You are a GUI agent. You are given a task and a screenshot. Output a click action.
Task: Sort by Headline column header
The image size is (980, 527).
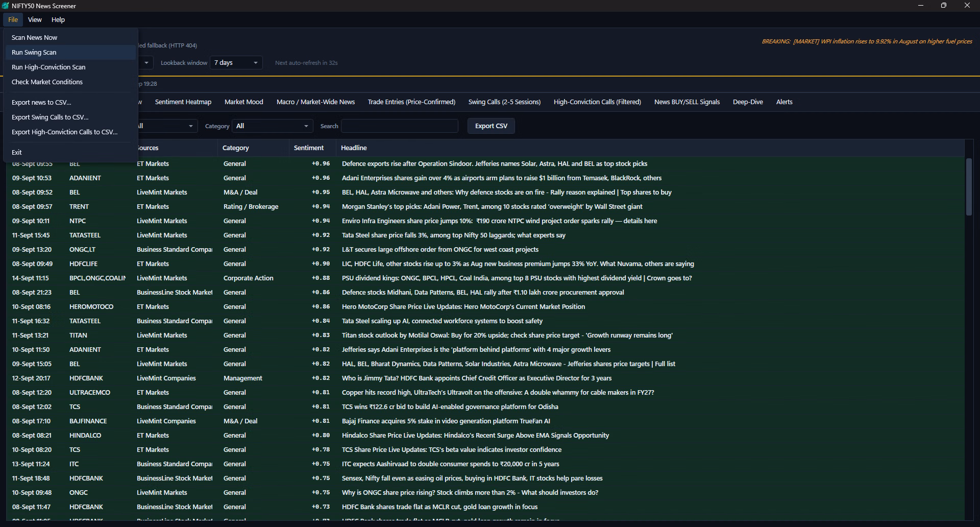(x=650, y=148)
